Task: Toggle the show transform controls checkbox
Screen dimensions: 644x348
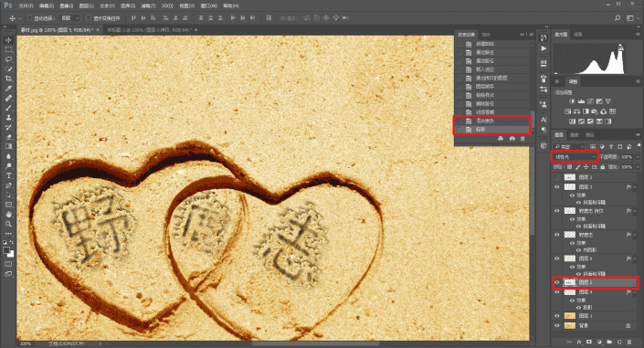Action: tap(89, 18)
